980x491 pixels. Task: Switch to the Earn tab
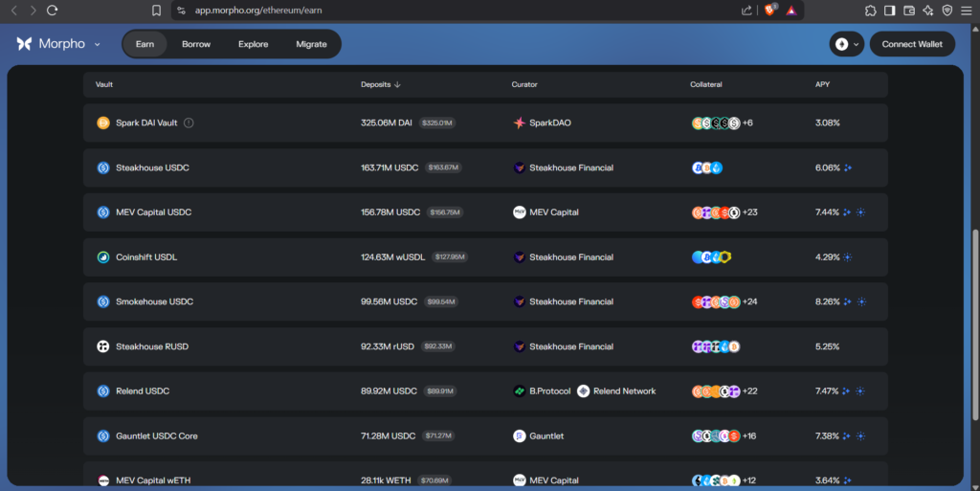[145, 44]
